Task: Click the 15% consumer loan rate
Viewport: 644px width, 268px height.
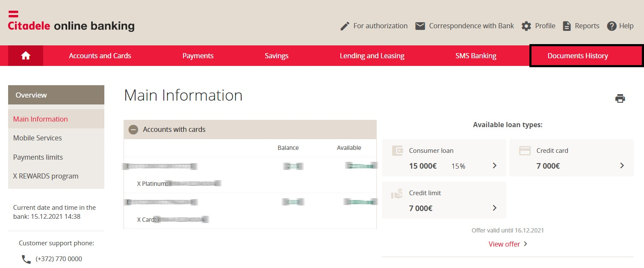Action: [458, 166]
